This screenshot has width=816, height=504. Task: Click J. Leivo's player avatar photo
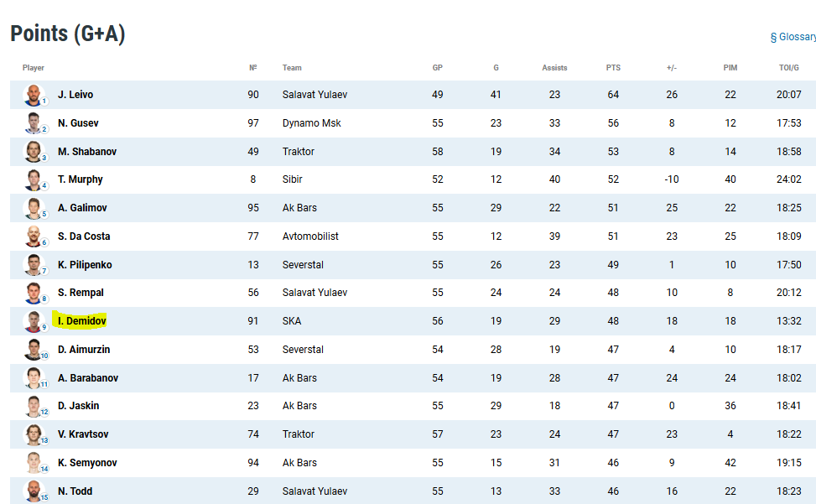click(x=34, y=95)
